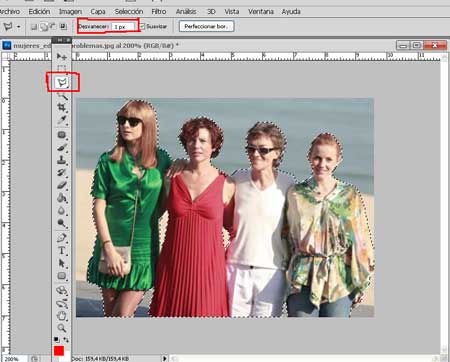Select the Eyedropper tool
450x362 pixels.
click(x=62, y=120)
